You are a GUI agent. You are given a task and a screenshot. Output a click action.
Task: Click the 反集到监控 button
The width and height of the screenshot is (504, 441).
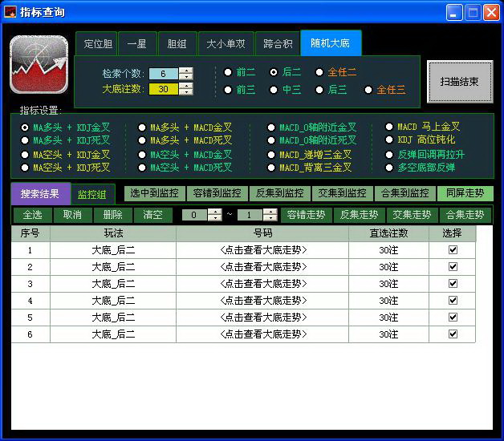280,193
